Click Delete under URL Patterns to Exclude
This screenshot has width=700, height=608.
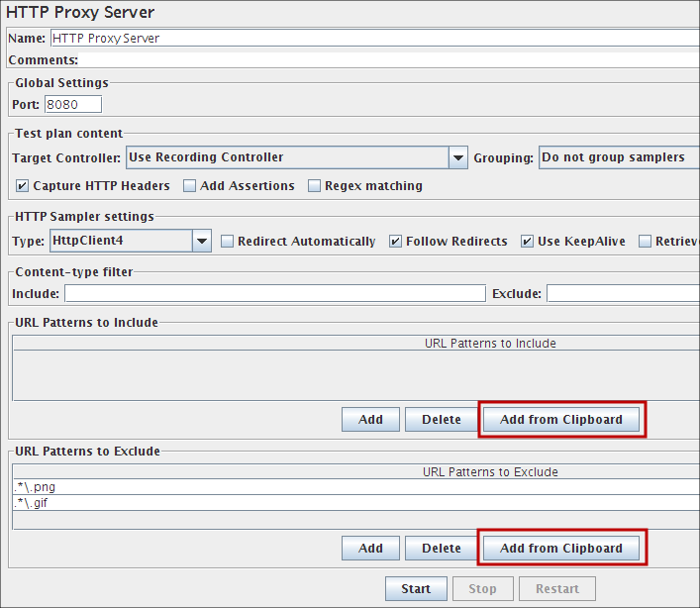[x=441, y=548]
